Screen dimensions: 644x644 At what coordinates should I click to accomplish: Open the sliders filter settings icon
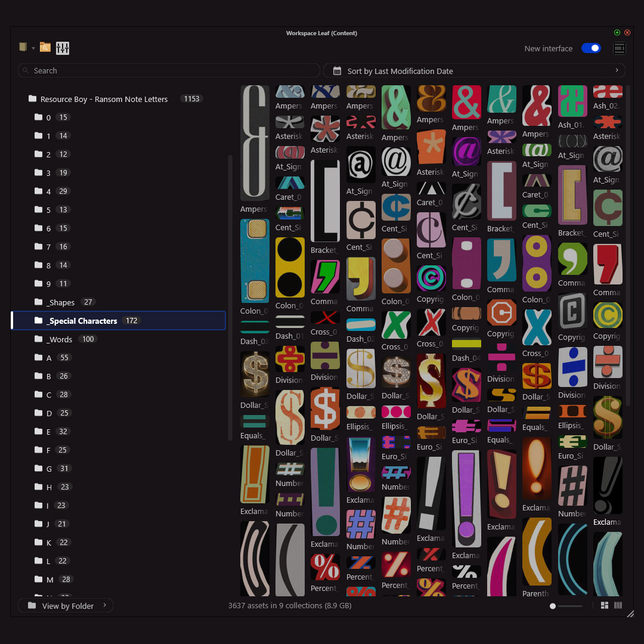click(63, 48)
